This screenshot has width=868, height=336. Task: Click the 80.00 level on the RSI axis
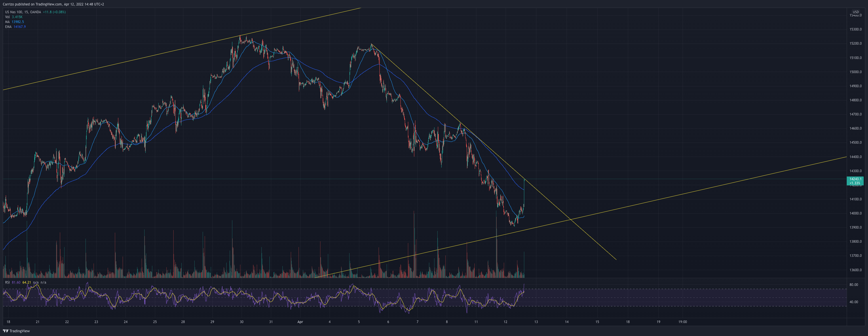854,285
